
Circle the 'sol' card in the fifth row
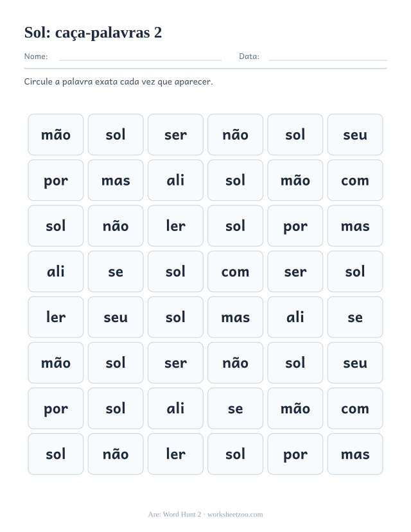coord(175,317)
